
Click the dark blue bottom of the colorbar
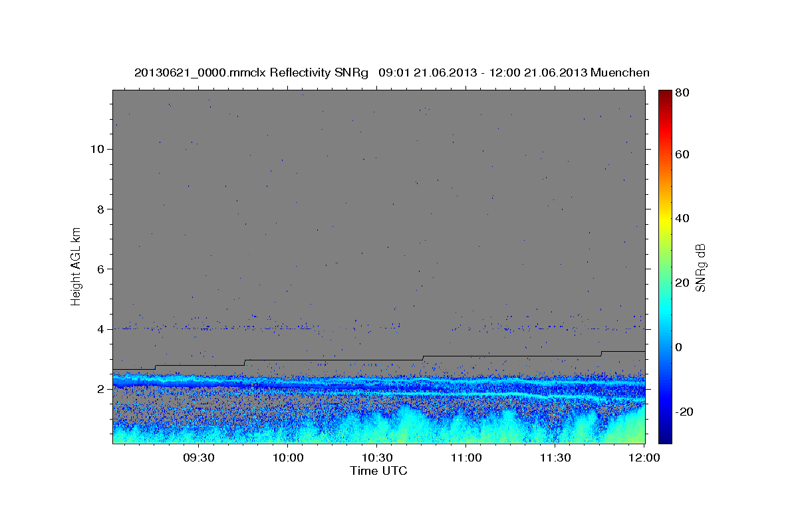[664, 436]
